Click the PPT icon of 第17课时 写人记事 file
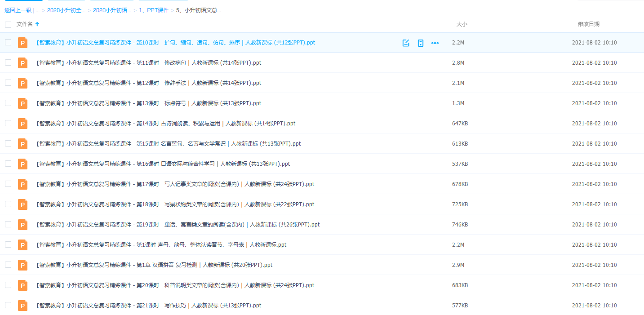This screenshot has width=644, height=315. (22, 184)
